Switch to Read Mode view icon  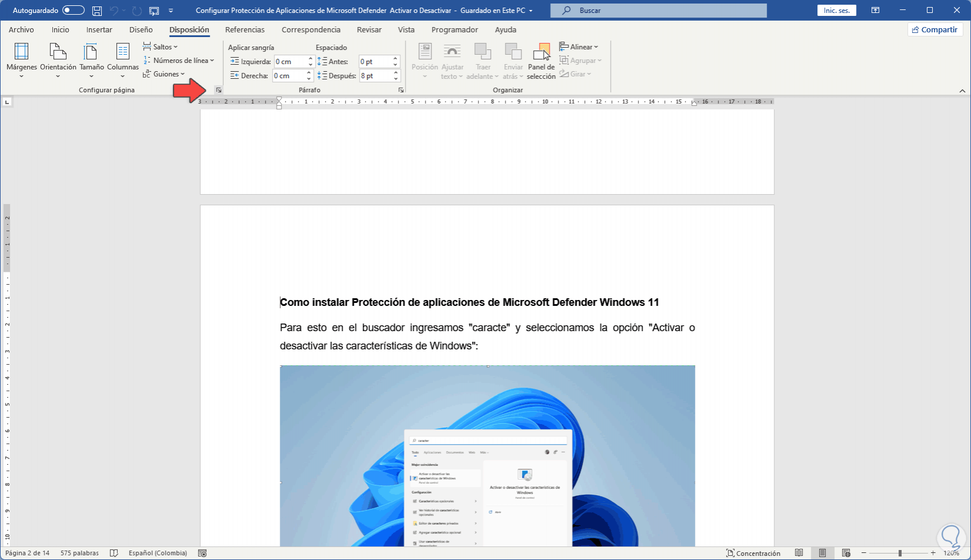pyautogui.click(x=799, y=553)
